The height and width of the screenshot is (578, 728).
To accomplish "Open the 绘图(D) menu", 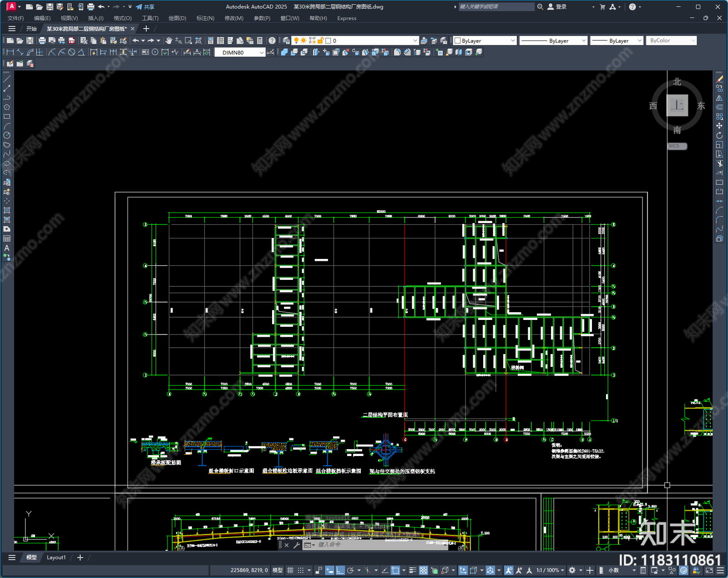I will [x=177, y=18].
